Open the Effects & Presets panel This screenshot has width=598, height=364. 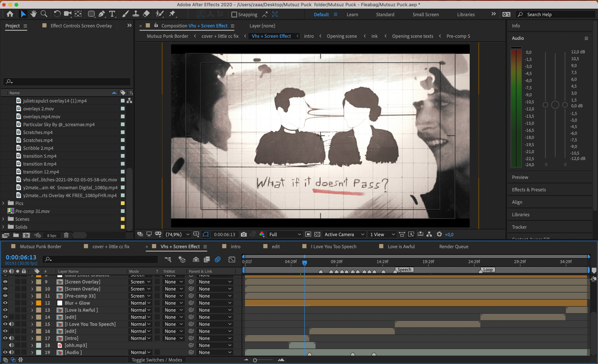tap(529, 190)
